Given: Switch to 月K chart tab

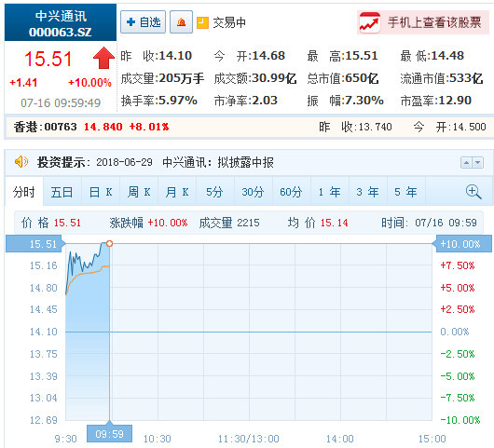Looking at the screenshot, I should click(x=177, y=192).
